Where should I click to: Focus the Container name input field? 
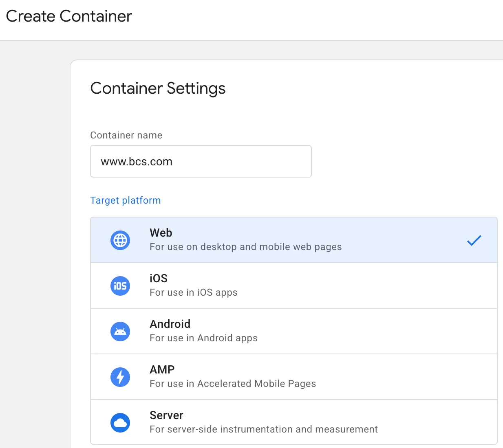coord(201,161)
